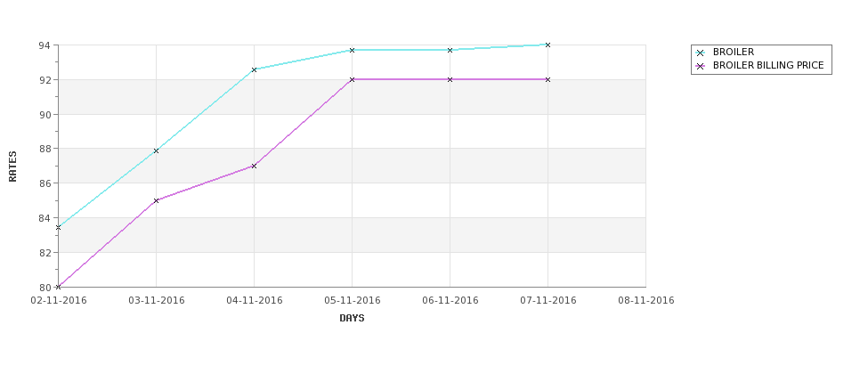This screenshot has height=382, width=868.
Task: Click the RATES axis title
Action: (x=12, y=167)
